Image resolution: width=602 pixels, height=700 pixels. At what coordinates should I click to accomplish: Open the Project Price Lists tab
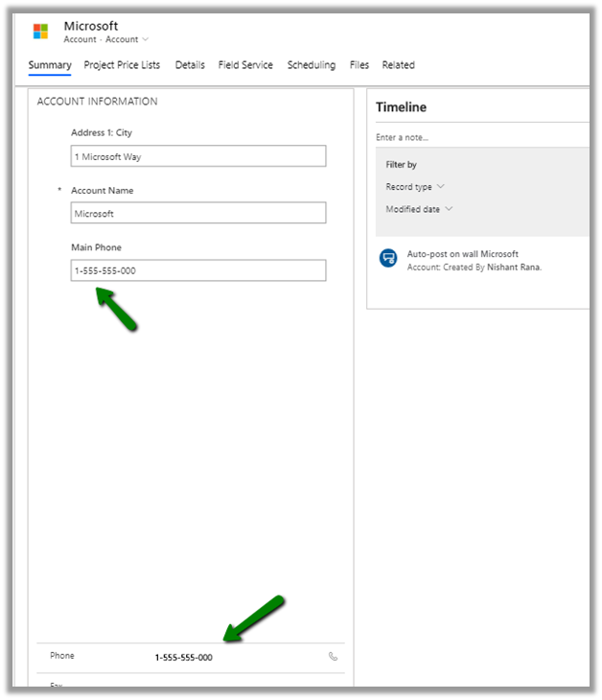122,65
